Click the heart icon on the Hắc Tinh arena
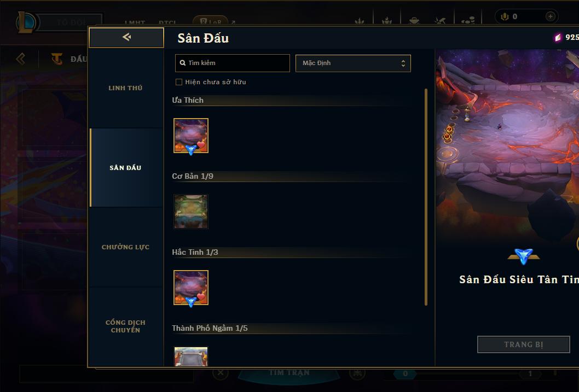579x392 pixels. [x=201, y=296]
